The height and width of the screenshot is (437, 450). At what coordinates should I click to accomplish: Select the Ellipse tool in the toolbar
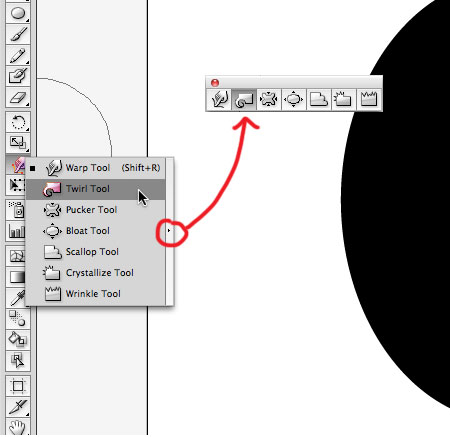(18, 14)
